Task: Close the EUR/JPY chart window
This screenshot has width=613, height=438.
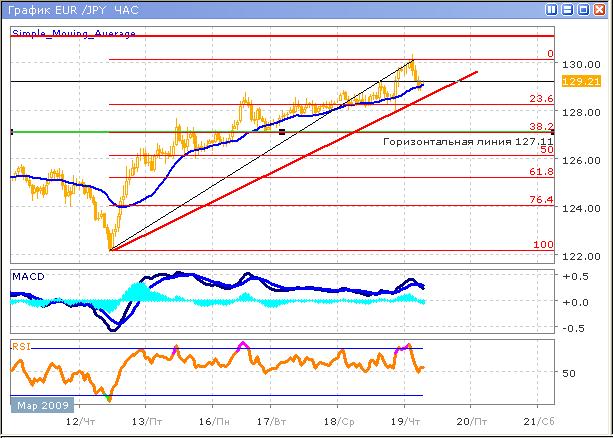Action: pyautogui.click(x=600, y=9)
